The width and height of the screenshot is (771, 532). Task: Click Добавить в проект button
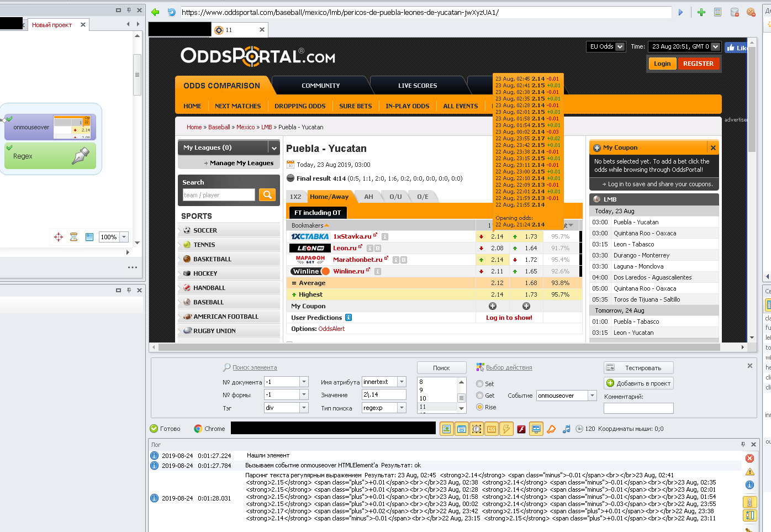click(639, 383)
